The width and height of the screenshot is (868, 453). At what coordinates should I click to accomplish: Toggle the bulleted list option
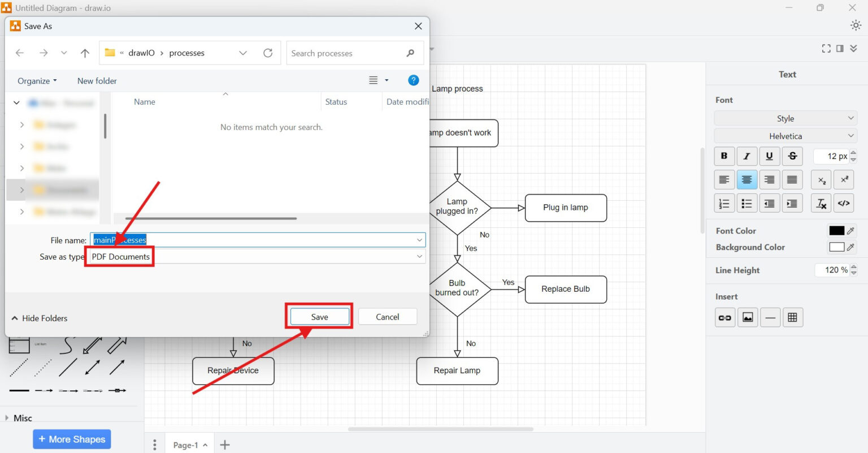pos(747,203)
